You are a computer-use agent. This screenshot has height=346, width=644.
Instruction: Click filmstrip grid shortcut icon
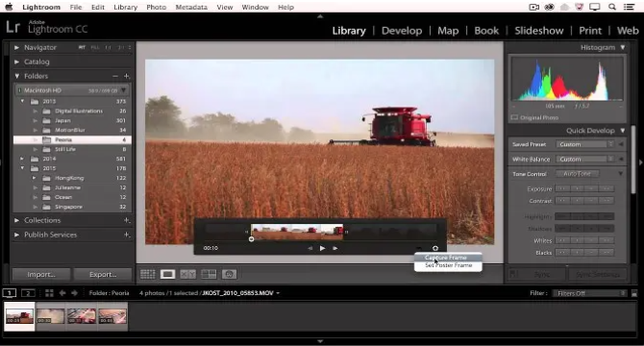pyautogui.click(x=49, y=293)
